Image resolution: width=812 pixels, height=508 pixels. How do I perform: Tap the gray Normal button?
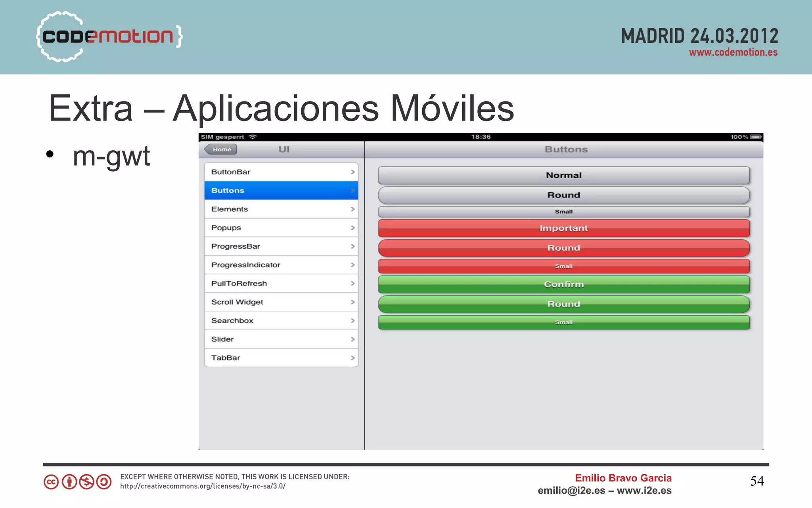click(564, 175)
